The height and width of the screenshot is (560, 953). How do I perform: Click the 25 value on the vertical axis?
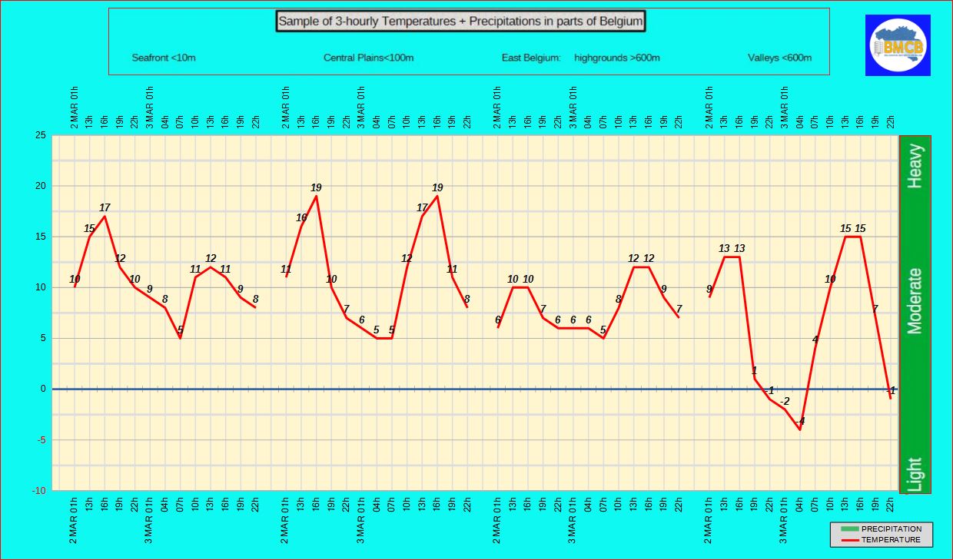40,136
